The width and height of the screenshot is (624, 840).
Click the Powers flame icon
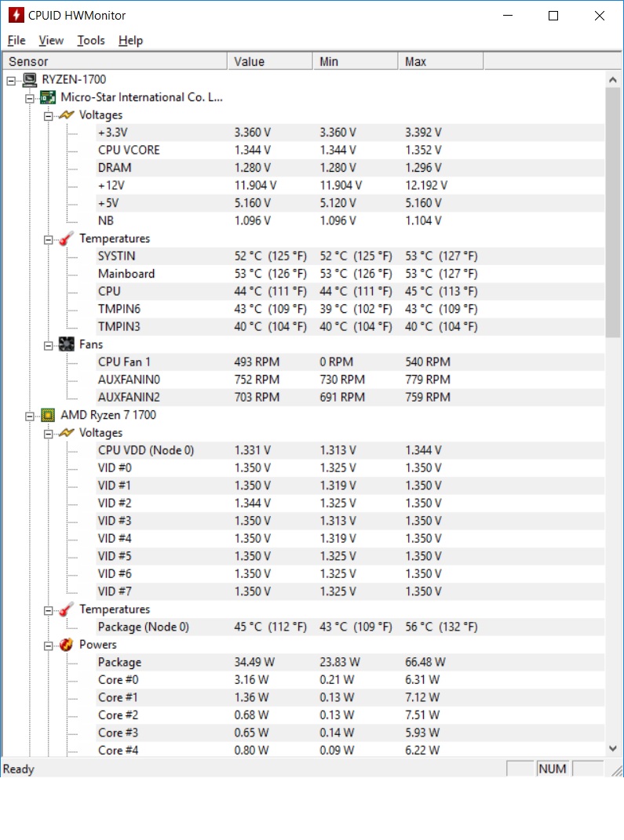67,645
